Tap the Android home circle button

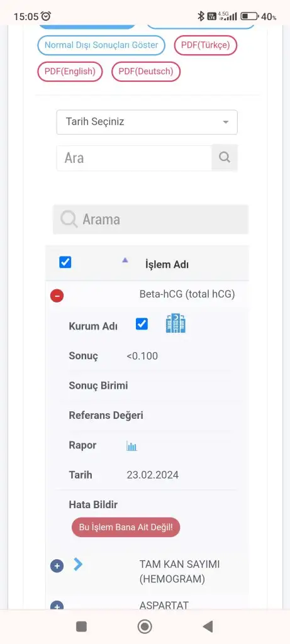click(145, 626)
